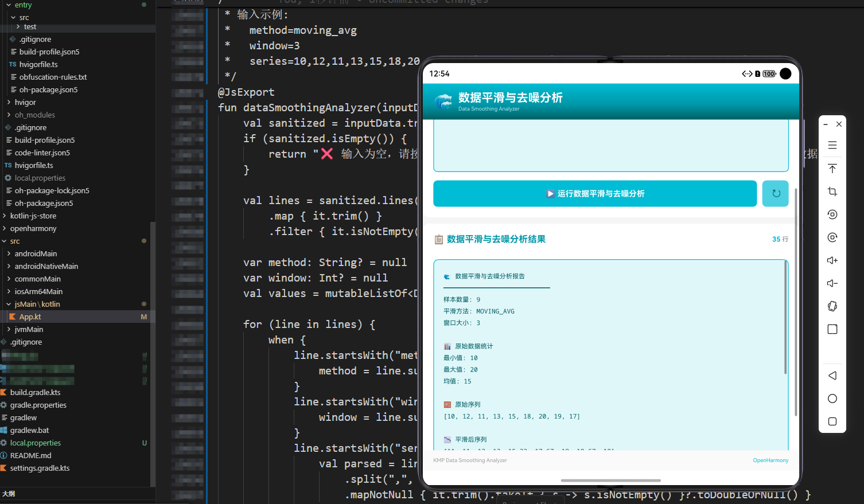This screenshot has height=504, width=864.
Task: Click the phone app page scrollbar
Action: [796, 301]
